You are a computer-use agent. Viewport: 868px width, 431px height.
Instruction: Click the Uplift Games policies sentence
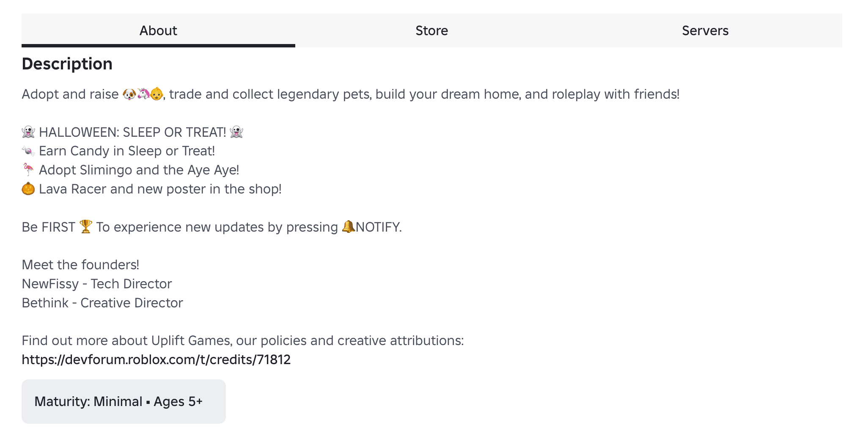coord(242,340)
